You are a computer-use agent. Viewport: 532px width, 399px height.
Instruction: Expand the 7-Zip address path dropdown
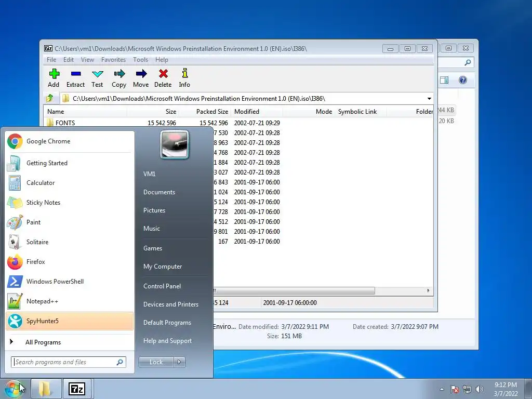429,99
